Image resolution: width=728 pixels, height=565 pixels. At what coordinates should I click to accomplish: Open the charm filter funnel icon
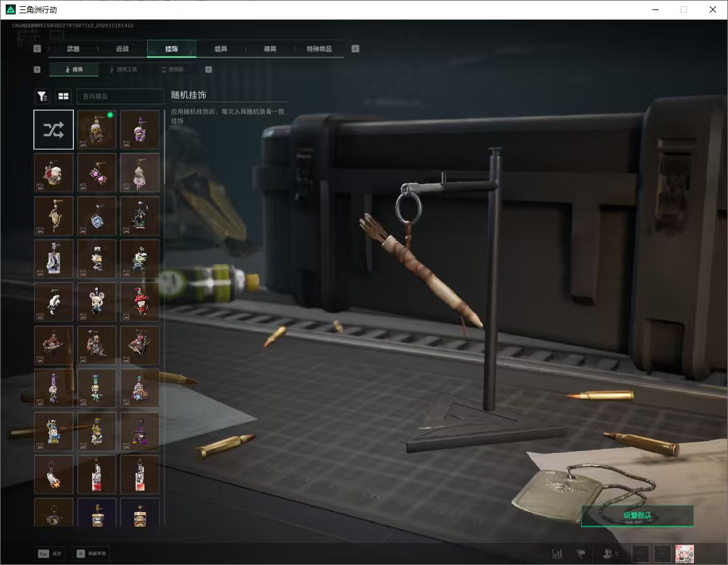(42, 96)
